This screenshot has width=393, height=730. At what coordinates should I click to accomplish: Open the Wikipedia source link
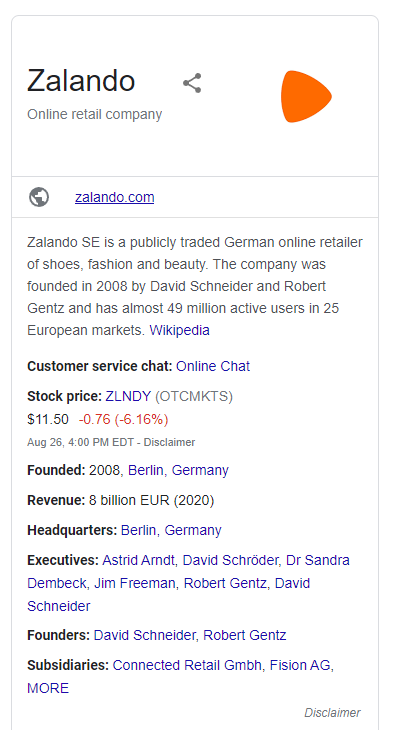(x=179, y=330)
